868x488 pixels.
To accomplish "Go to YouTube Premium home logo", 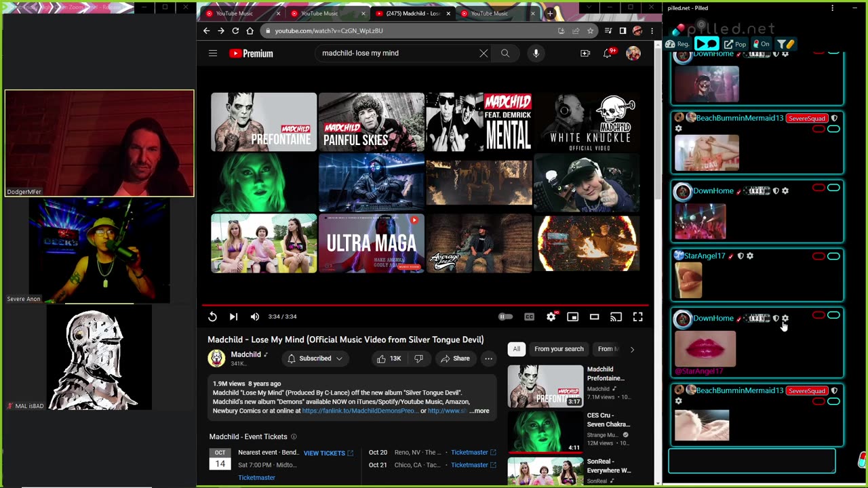I will (251, 54).
